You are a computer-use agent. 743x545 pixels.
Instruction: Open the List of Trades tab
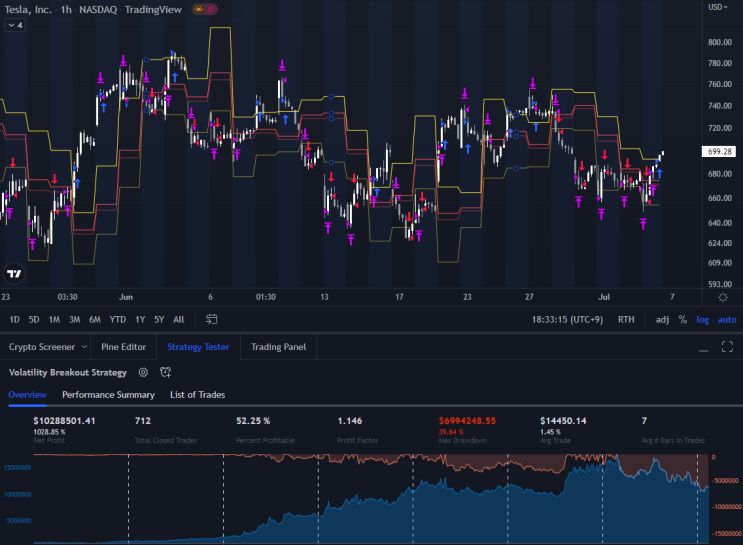[x=198, y=395]
